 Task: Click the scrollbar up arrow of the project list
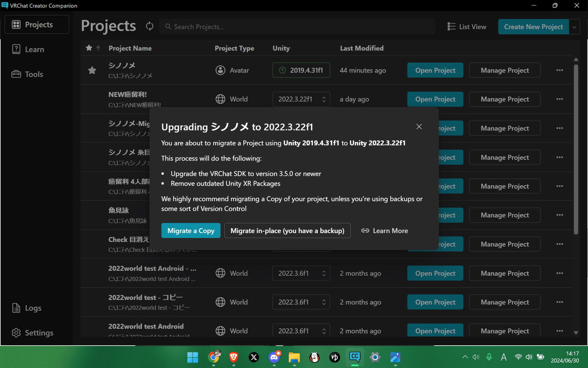coord(576,60)
